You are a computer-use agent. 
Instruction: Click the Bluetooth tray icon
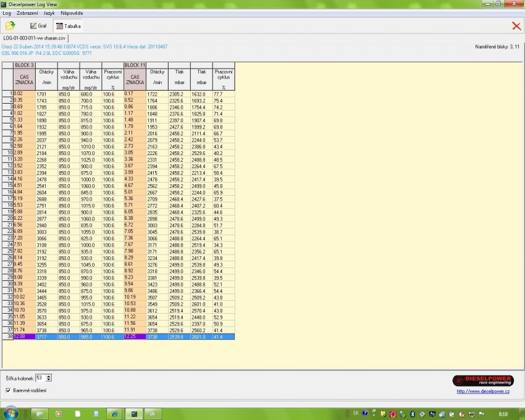click(413, 414)
